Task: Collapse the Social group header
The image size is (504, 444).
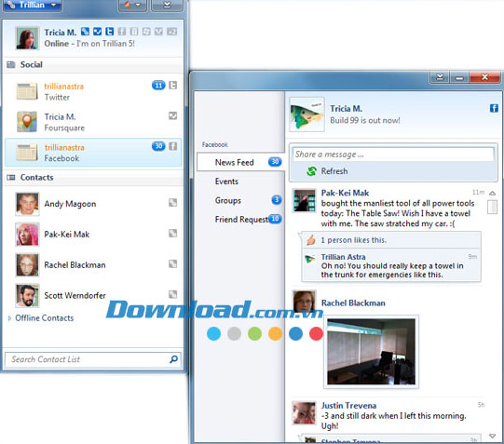Action: tap(93, 64)
